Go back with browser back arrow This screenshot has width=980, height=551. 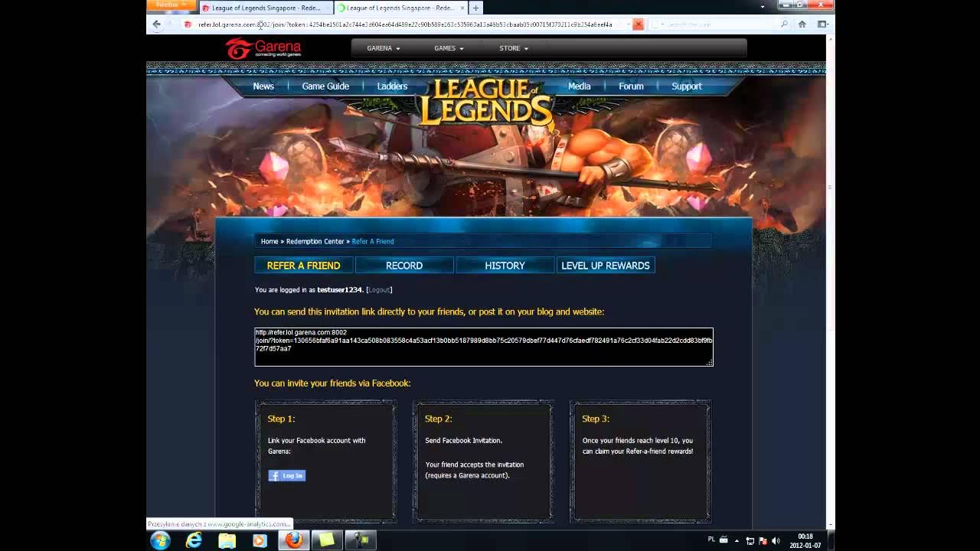pyautogui.click(x=157, y=24)
